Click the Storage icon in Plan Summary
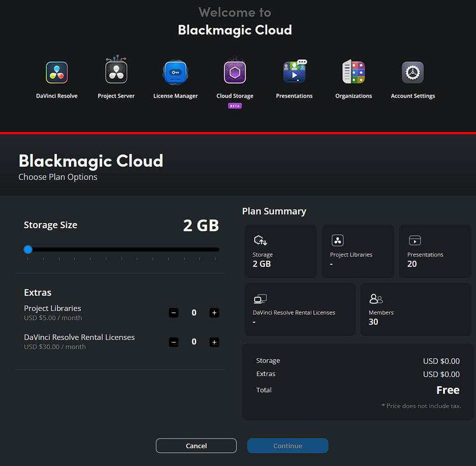The width and height of the screenshot is (476, 466). point(260,240)
